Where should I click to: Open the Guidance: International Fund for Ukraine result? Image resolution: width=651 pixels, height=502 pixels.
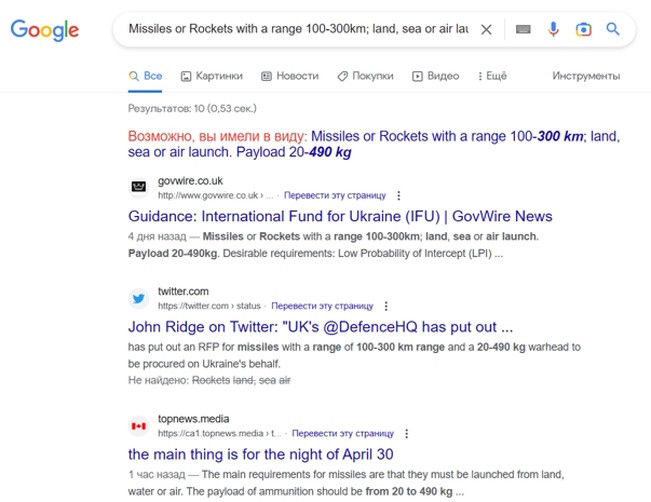point(340,216)
